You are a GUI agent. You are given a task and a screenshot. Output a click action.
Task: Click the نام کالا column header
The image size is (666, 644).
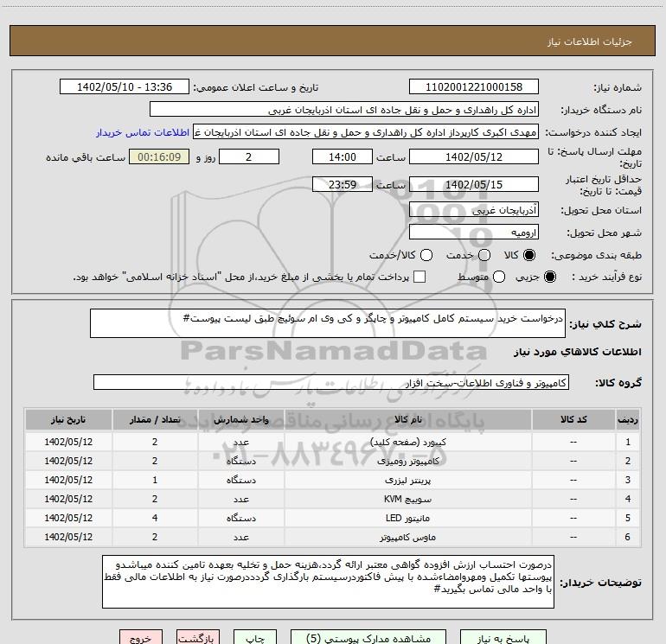point(407,419)
